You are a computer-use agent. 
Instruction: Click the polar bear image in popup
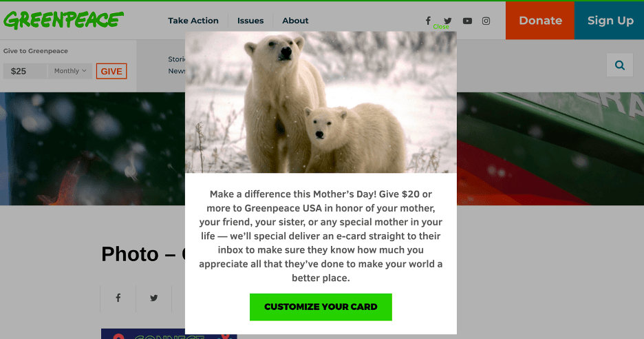tap(321, 102)
